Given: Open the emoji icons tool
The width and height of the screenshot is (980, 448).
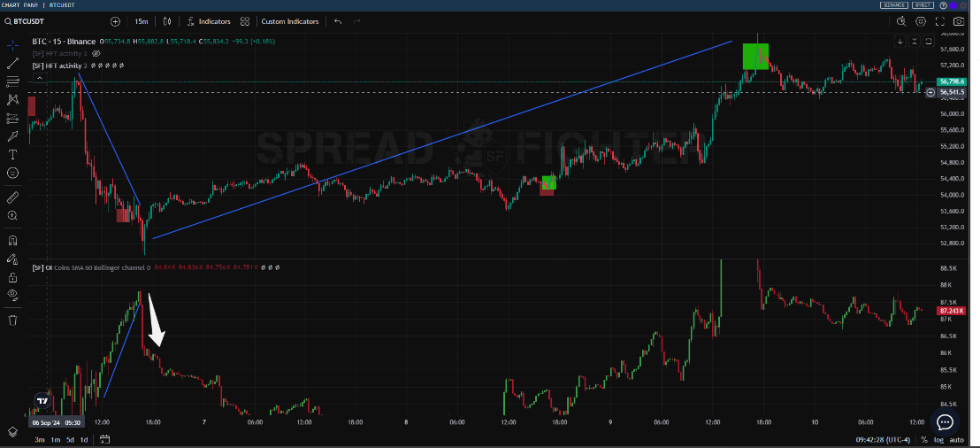Looking at the screenshot, I should (12, 173).
